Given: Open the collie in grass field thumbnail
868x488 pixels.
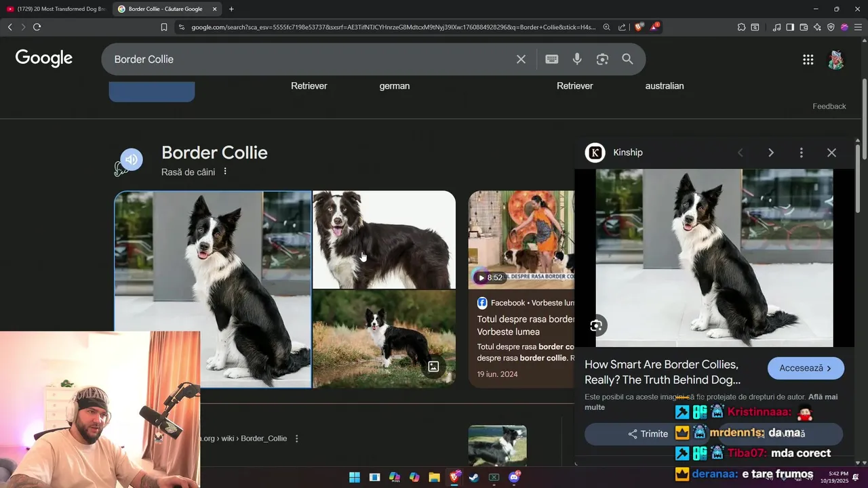Looking at the screenshot, I should (384, 339).
